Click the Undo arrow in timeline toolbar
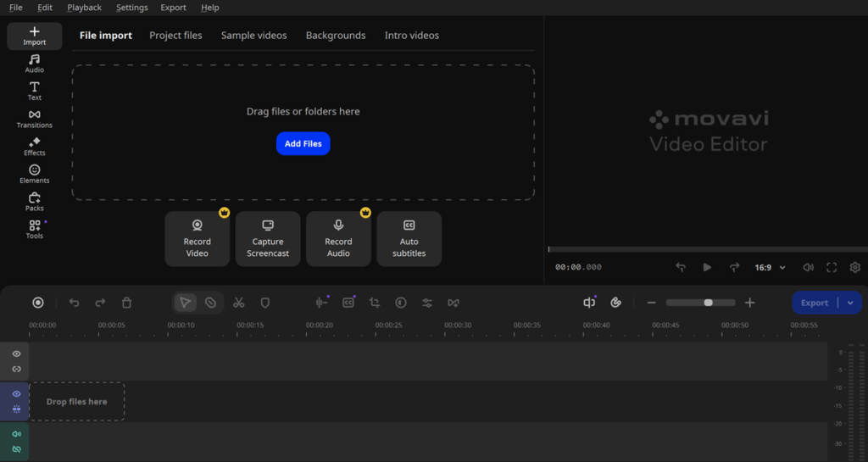The height and width of the screenshot is (462, 868). coord(75,303)
